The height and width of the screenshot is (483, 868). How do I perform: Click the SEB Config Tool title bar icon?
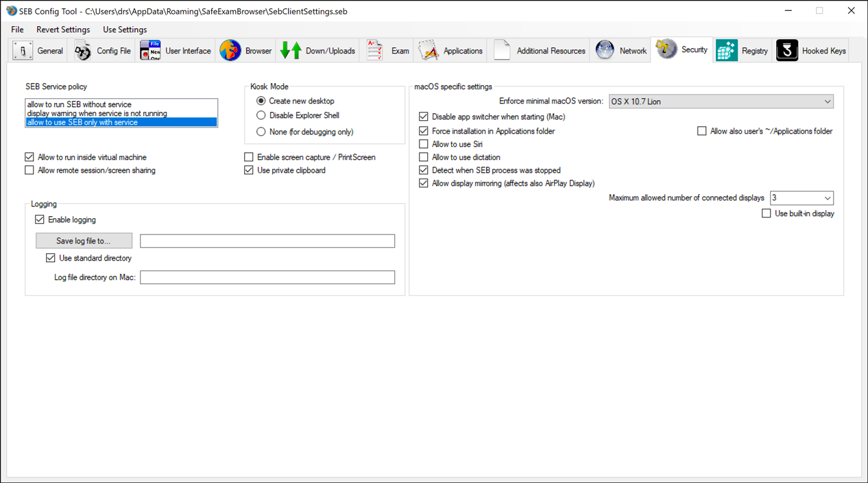12,11
